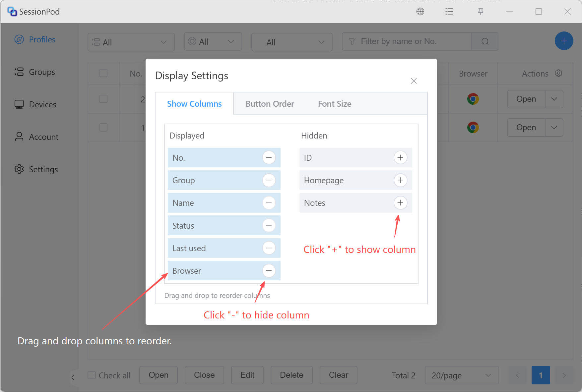This screenshot has width=582, height=392.
Task: Click minus button on Name row
Action: click(269, 203)
